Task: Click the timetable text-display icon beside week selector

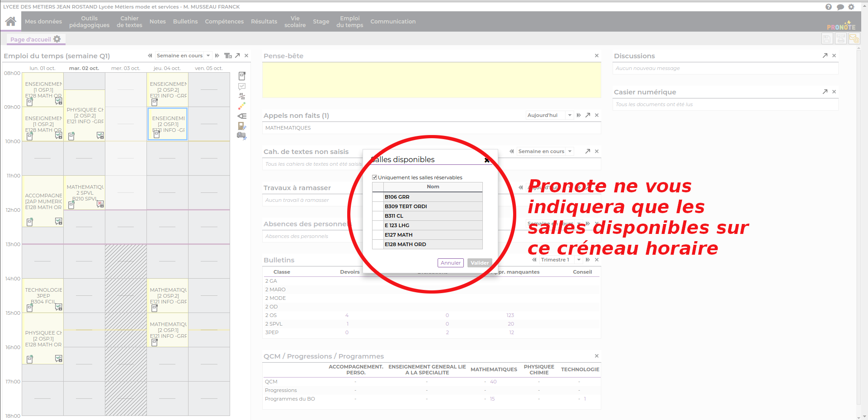Action: pos(228,56)
